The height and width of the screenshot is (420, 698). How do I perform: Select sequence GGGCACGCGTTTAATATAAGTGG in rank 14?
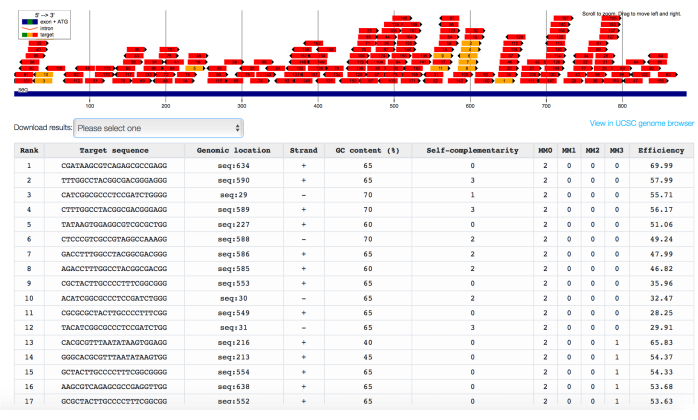pyautogui.click(x=114, y=357)
